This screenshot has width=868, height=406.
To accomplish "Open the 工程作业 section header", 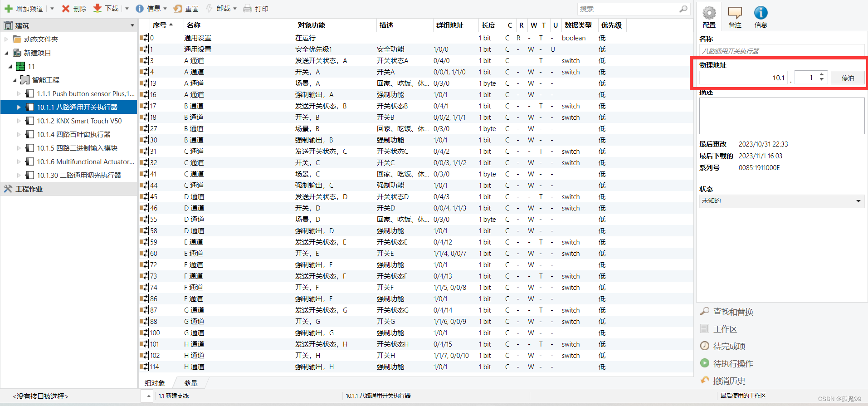I will pyautogui.click(x=68, y=189).
